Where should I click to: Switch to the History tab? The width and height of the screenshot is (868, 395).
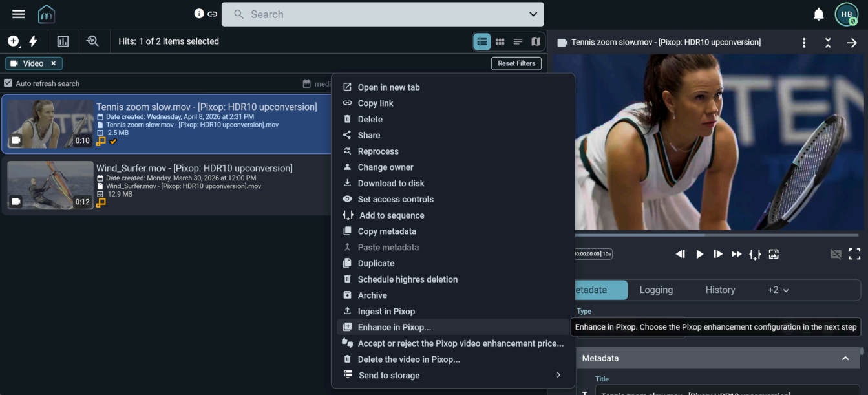(x=720, y=290)
